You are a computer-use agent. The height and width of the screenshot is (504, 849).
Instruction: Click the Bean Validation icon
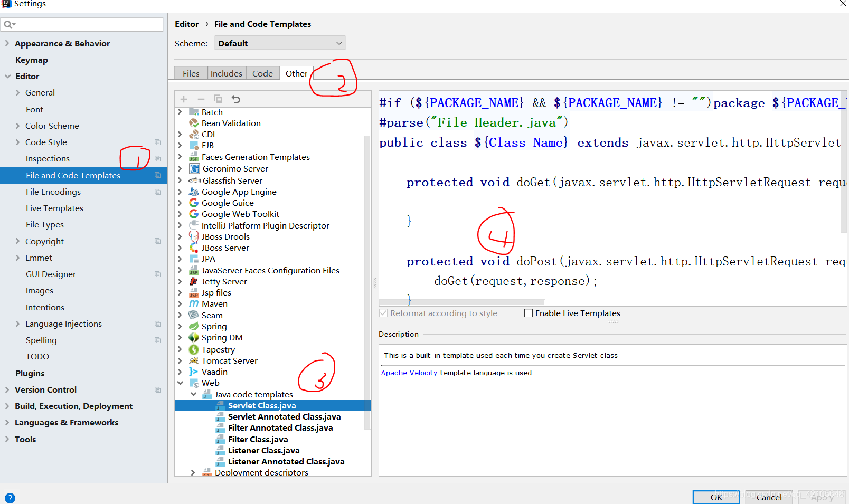194,123
